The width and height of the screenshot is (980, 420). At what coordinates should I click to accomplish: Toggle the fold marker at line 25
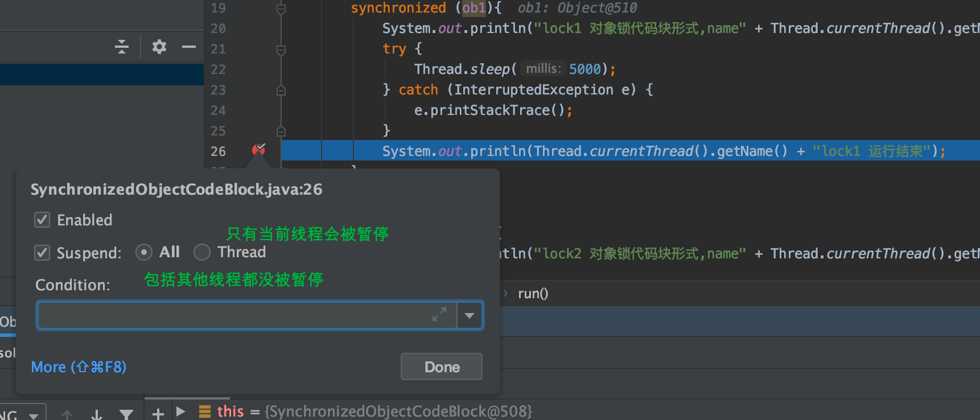tap(281, 131)
